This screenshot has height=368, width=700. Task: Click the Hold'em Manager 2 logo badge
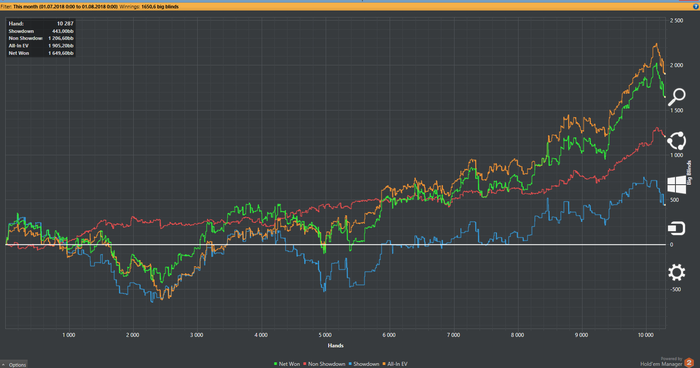point(689,363)
